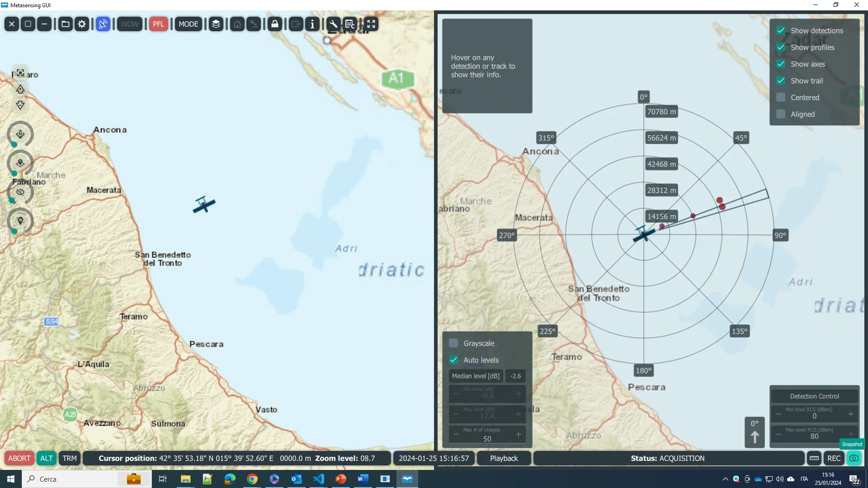
Task: Open Playback mode
Action: 504,458
